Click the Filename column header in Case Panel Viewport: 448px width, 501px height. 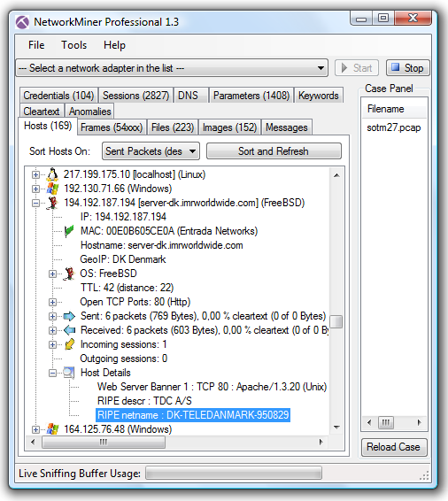[x=395, y=109]
